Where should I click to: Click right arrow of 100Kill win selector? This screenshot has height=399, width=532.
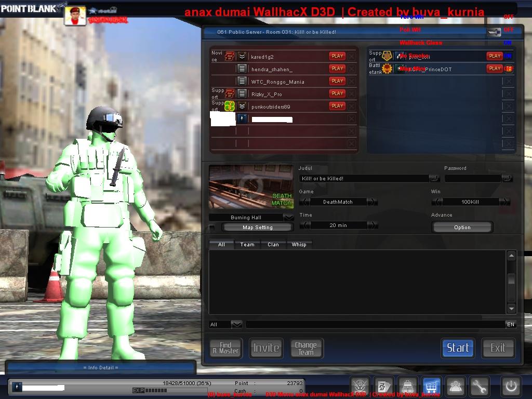(x=504, y=202)
